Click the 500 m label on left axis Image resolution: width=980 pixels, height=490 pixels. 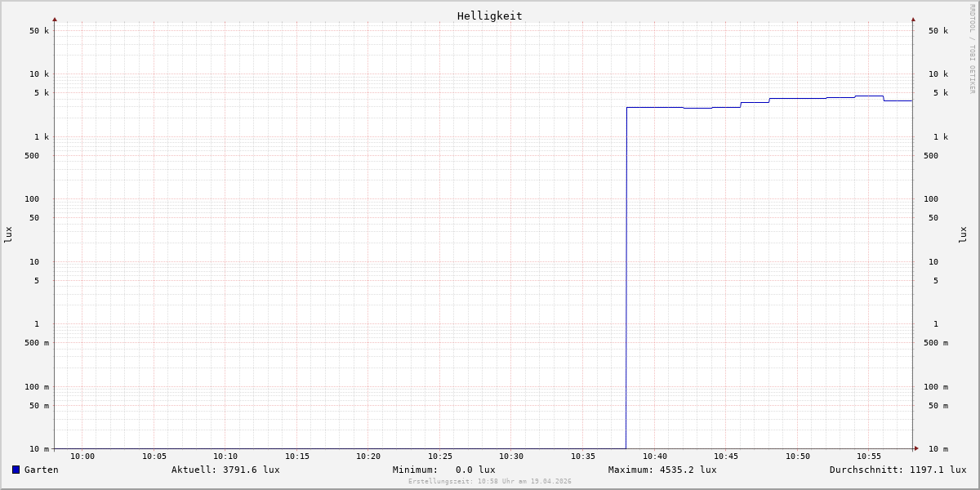(x=37, y=343)
